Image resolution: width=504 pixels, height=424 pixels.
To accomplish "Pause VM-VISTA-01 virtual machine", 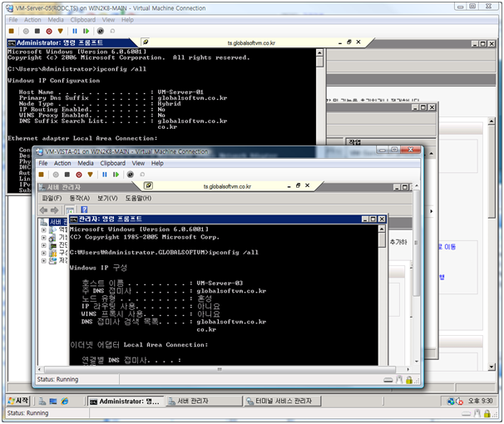I will pos(105,175).
